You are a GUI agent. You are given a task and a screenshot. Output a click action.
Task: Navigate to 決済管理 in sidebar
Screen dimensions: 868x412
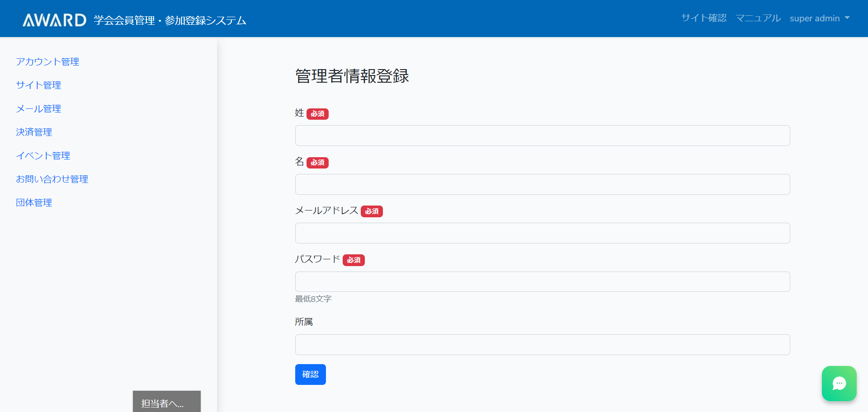(34, 132)
